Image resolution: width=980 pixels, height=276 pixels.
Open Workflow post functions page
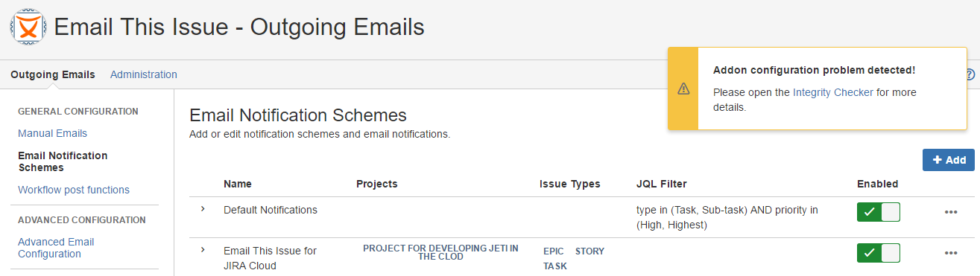coord(74,190)
